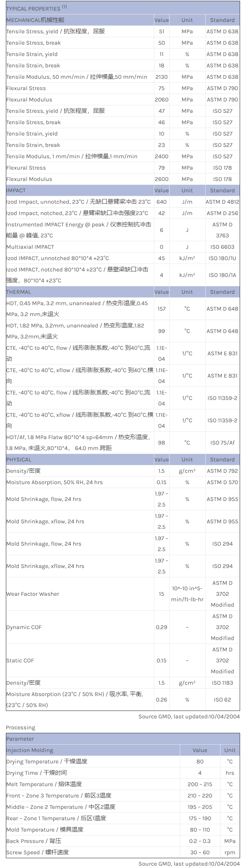Select the Screw Speed parameter label
This screenshot has height=868, width=244.
38,852
